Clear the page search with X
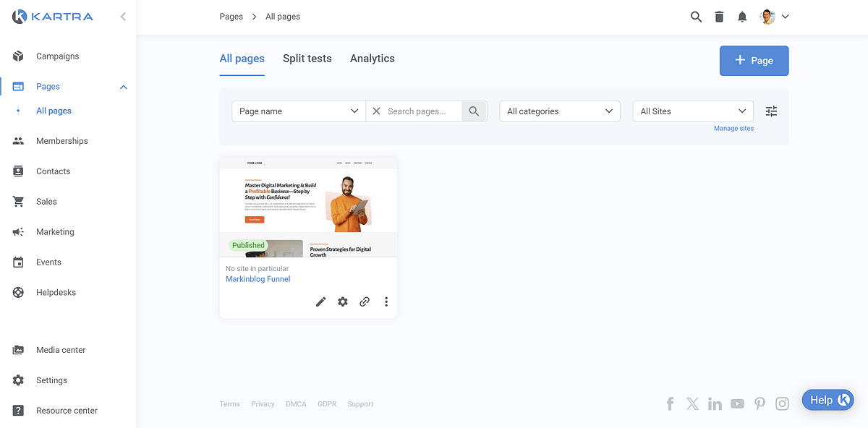Image resolution: width=868 pixels, height=428 pixels. 376,111
